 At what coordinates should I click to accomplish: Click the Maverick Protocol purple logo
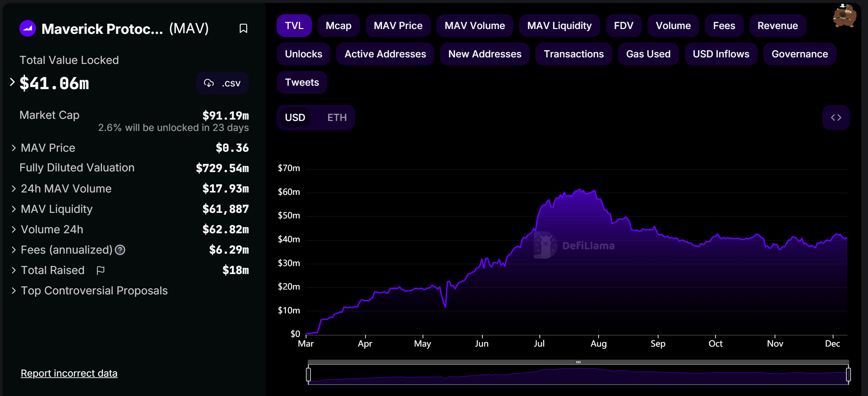[28, 28]
